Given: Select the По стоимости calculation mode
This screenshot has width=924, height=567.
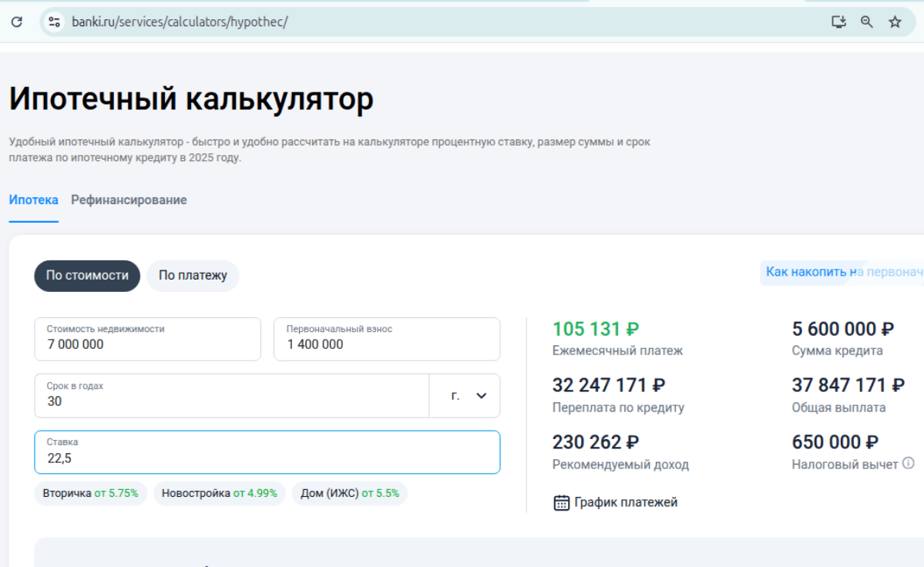Looking at the screenshot, I should tap(87, 276).
